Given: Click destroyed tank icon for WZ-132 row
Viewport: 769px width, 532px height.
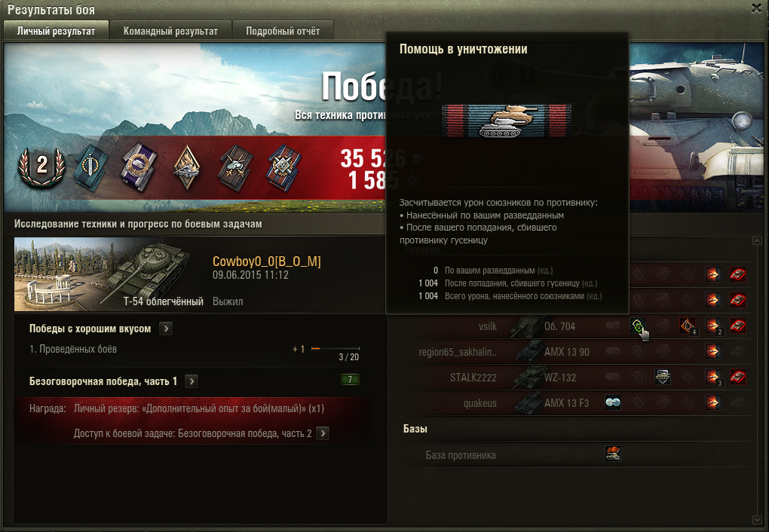Looking at the screenshot, I should 737,377.
